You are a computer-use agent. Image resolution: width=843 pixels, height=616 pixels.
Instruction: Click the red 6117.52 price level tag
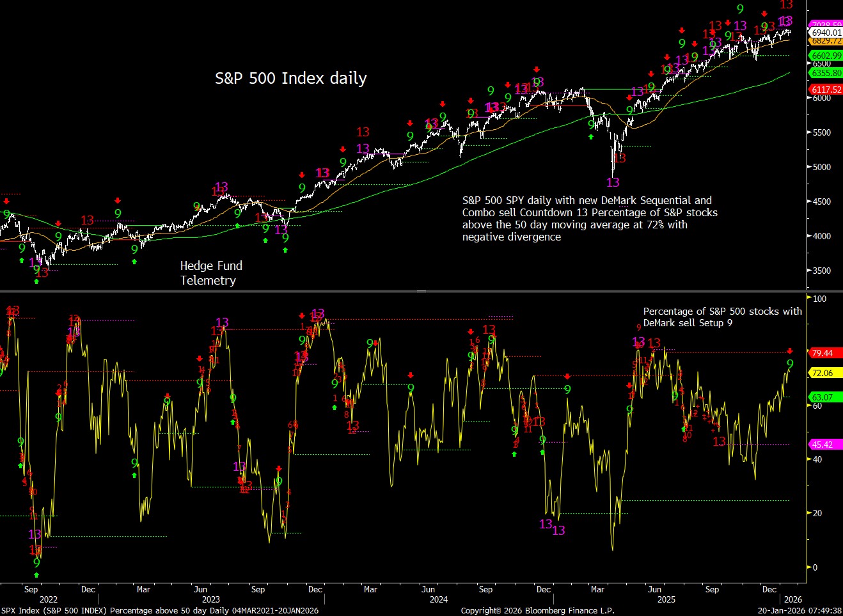826,90
